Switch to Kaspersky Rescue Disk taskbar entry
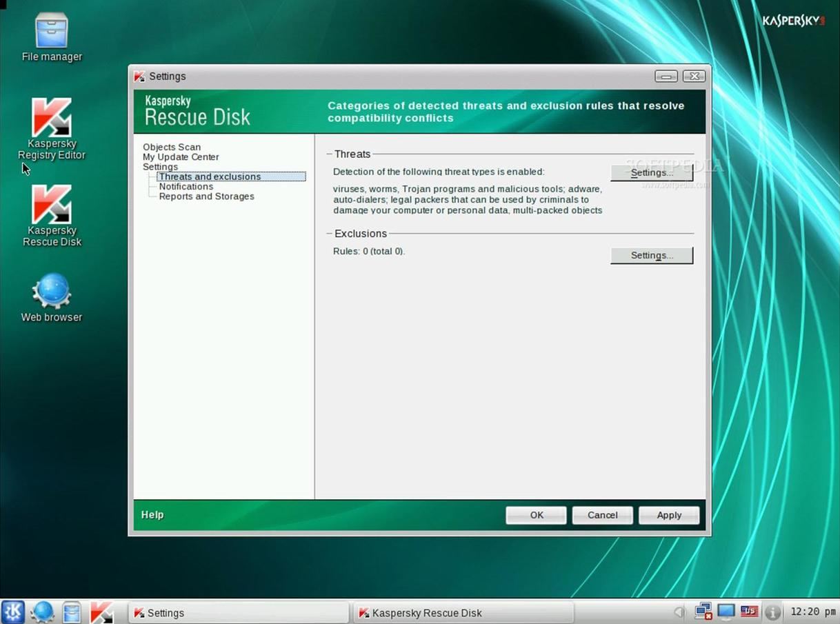The image size is (840, 624). [463, 613]
